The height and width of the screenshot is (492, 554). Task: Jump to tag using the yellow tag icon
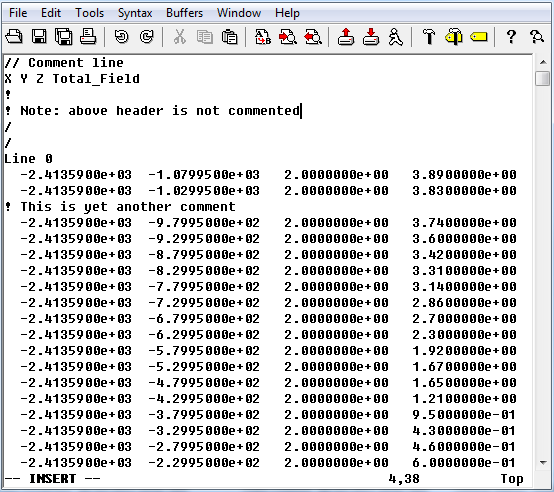pyautogui.click(x=479, y=37)
